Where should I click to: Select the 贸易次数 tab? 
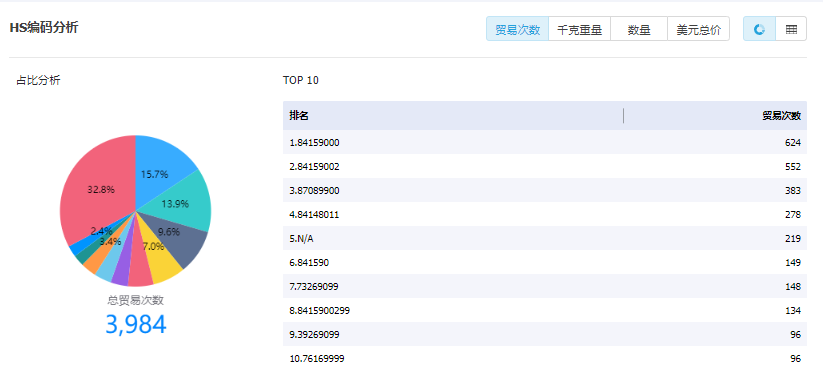[x=518, y=29]
